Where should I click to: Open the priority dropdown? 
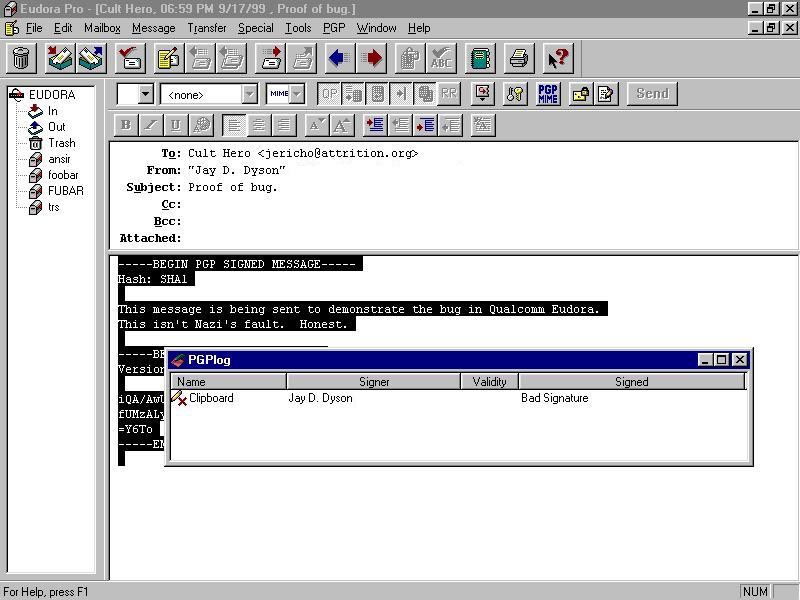tap(145, 94)
